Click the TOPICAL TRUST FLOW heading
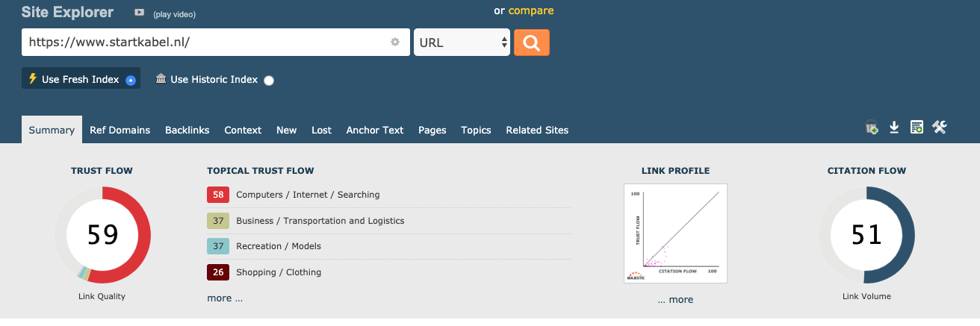 point(260,171)
